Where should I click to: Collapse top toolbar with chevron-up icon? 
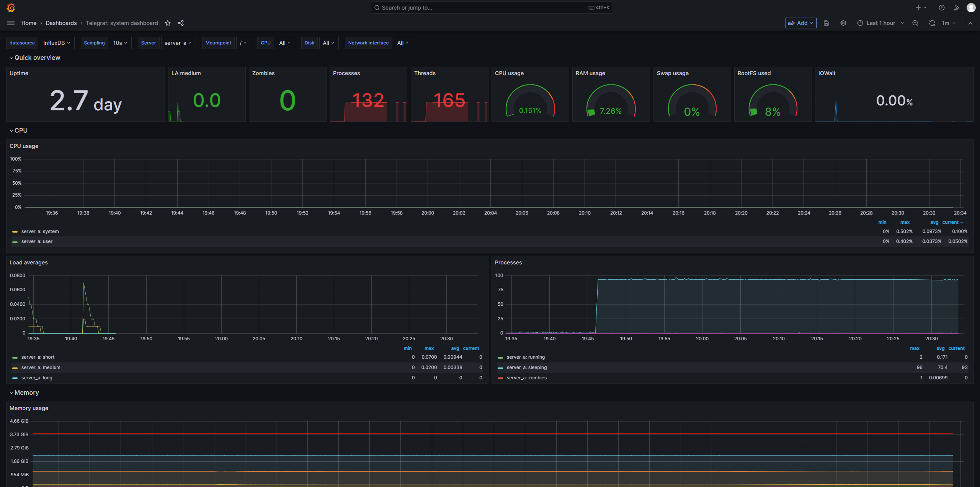point(970,23)
